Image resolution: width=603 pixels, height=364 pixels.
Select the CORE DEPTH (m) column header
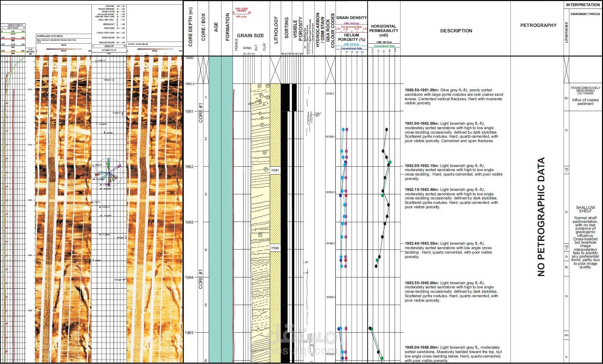click(190, 27)
